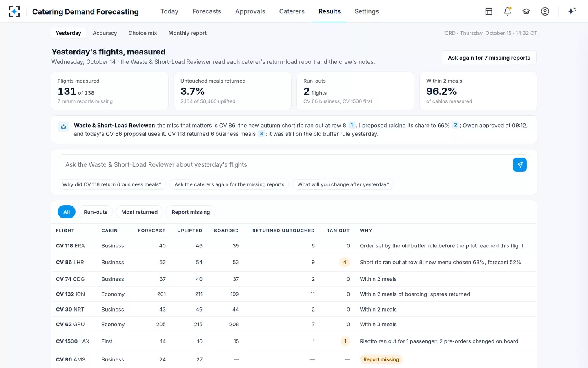The width and height of the screenshot is (588, 368).
Task: Open the learning graduation cap icon
Action: click(x=526, y=11)
